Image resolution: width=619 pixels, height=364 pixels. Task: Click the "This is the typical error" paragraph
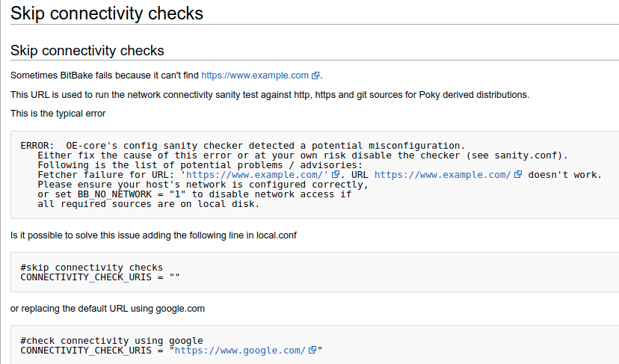click(x=58, y=114)
